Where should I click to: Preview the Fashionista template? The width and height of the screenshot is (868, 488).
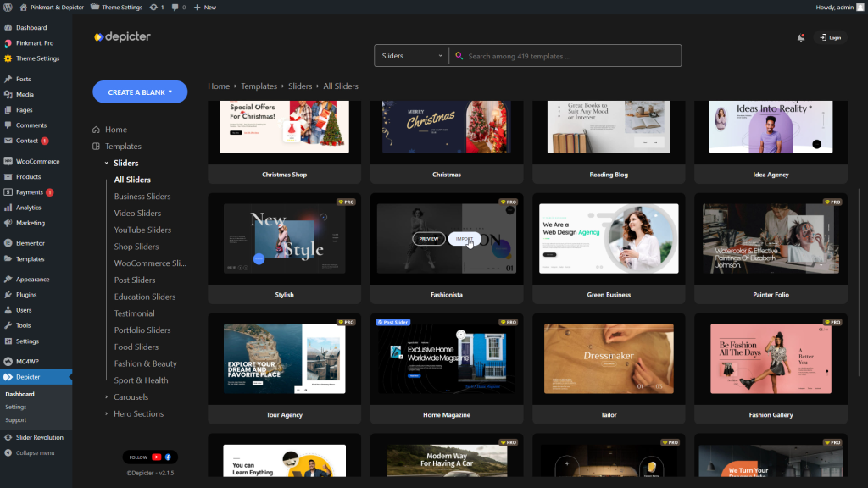[428, 239]
